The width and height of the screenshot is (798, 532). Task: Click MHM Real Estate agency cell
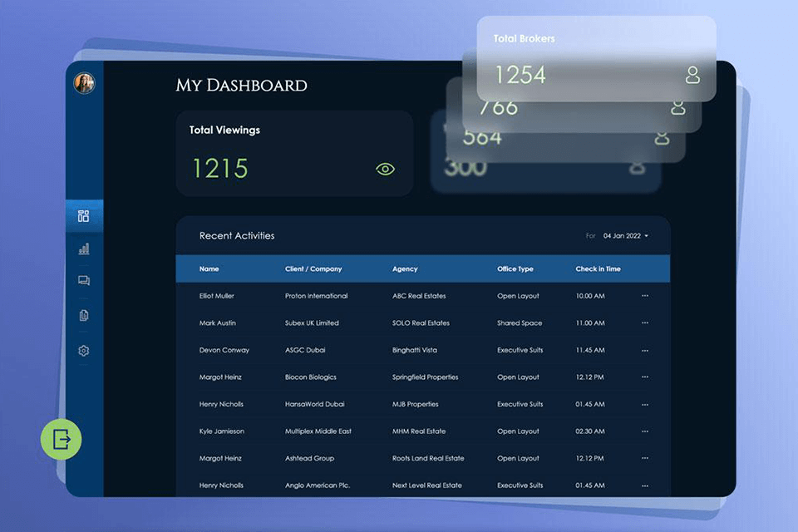[419, 431]
